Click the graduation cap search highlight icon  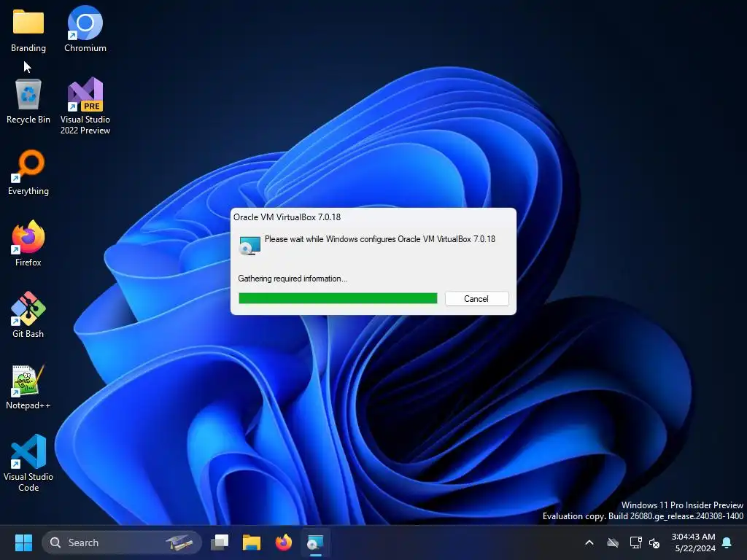(179, 542)
